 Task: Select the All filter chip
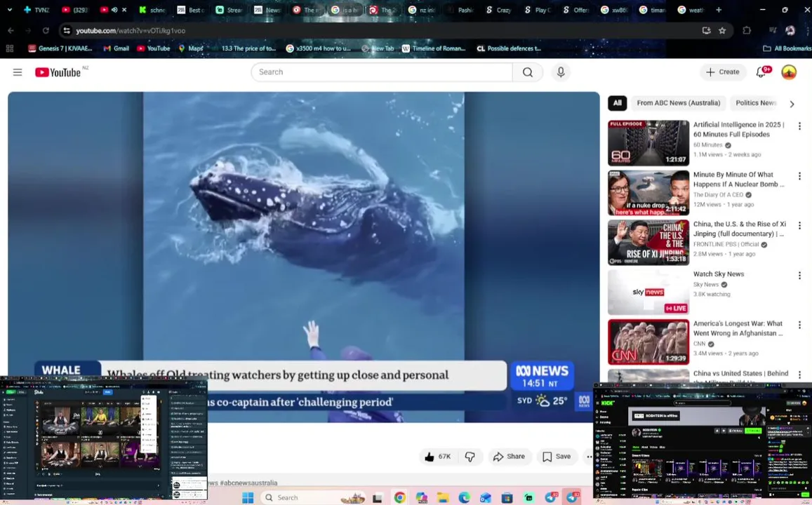(x=617, y=103)
